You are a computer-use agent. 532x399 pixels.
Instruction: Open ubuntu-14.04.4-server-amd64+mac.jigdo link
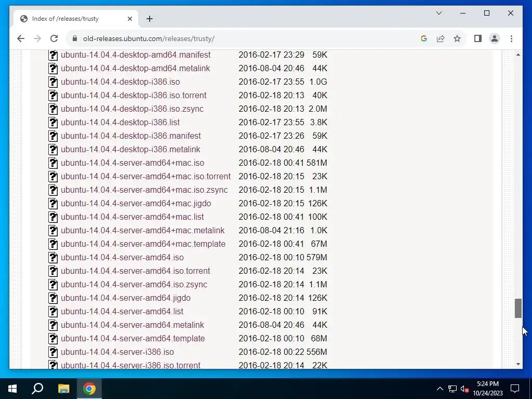[x=136, y=203]
